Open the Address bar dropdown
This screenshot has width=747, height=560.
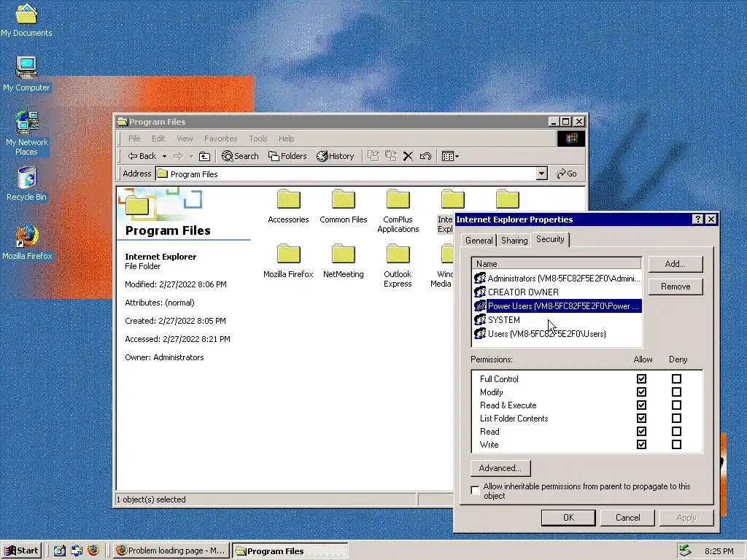coord(542,174)
